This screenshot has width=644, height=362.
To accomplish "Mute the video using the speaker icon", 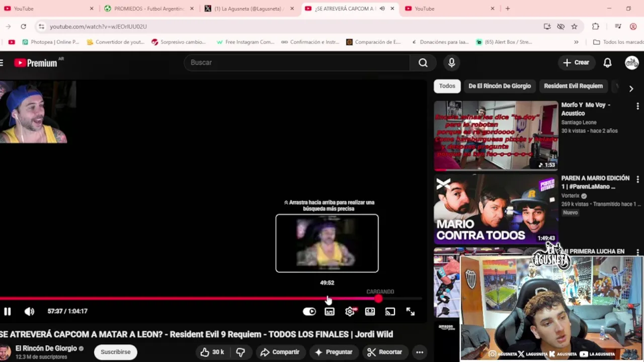I will coord(29,312).
